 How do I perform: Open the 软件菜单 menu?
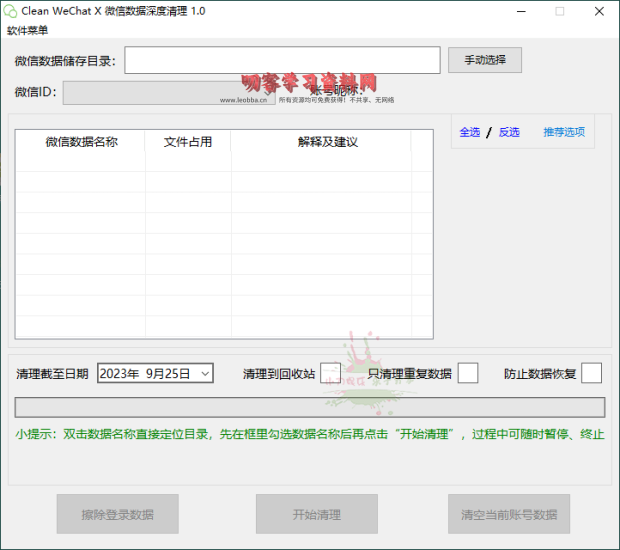pos(27,30)
